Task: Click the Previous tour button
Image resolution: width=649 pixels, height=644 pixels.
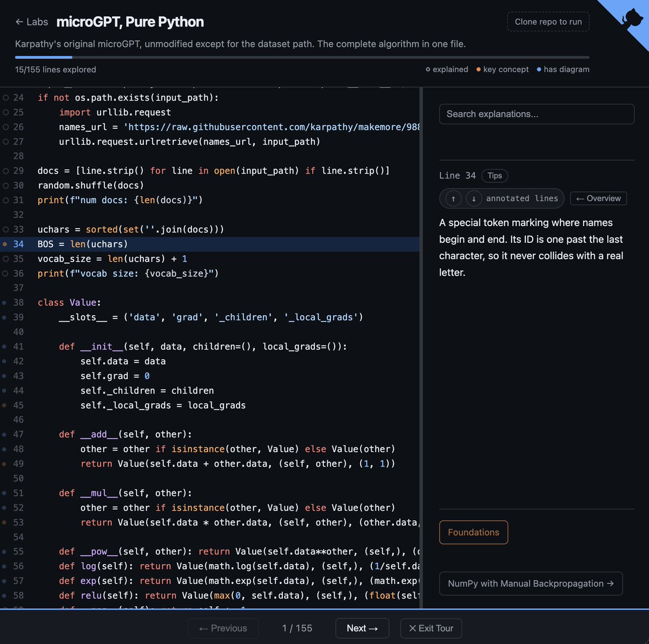Action: [223, 628]
